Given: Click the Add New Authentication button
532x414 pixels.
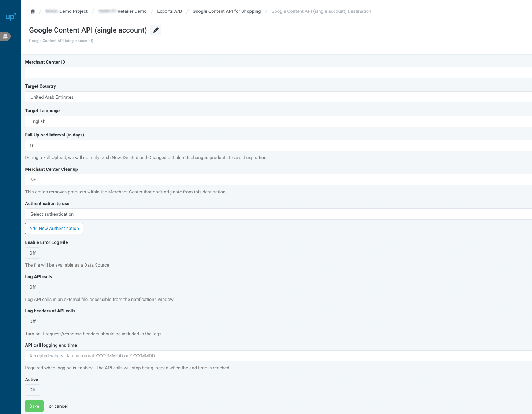Looking at the screenshot, I should (x=54, y=228).
